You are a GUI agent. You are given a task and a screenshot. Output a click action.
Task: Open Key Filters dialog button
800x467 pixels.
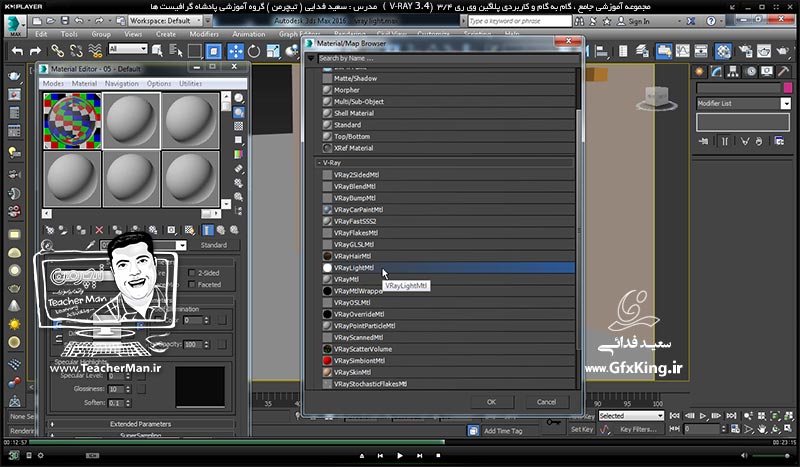638,429
